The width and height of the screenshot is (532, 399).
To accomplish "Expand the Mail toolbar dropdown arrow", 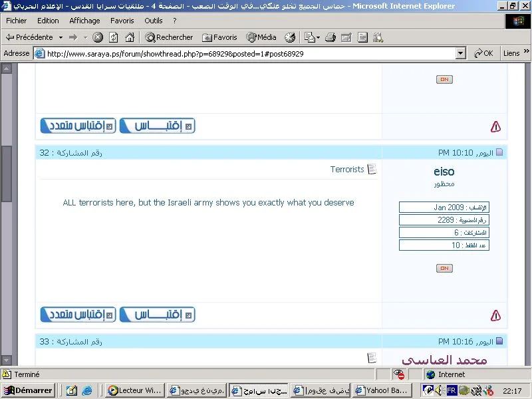I will click(x=320, y=37).
